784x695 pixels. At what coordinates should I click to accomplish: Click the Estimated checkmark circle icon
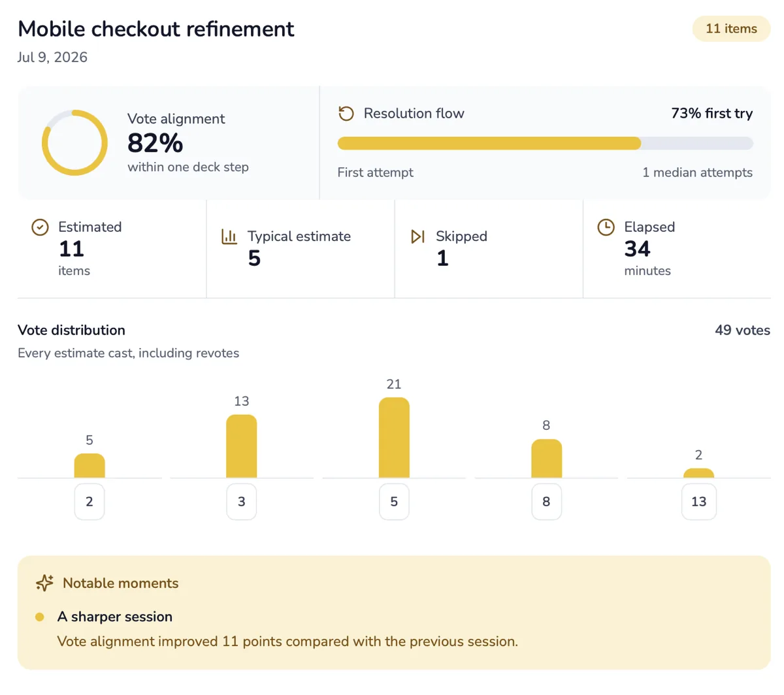tap(40, 227)
